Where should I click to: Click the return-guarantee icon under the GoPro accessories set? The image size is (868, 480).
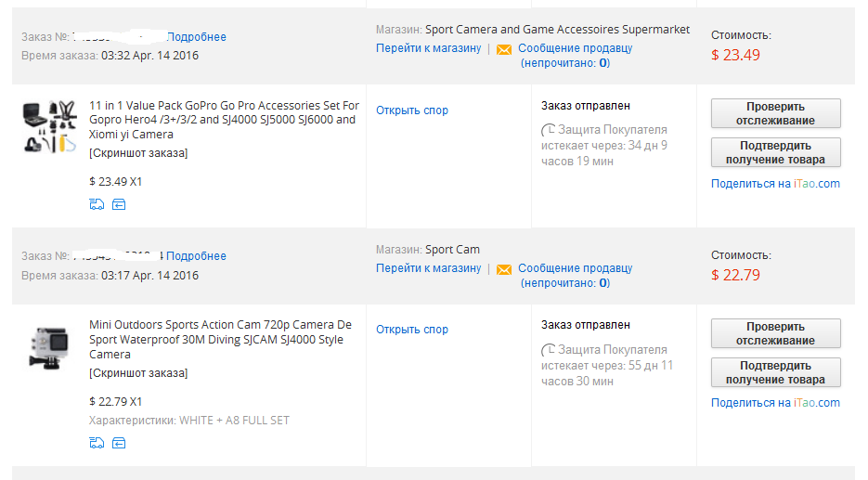(x=118, y=204)
